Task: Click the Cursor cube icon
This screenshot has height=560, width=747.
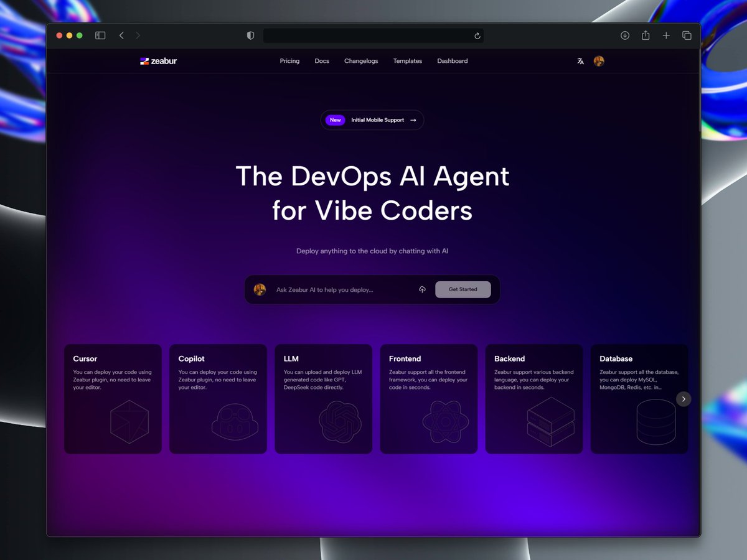Action: pyautogui.click(x=129, y=421)
